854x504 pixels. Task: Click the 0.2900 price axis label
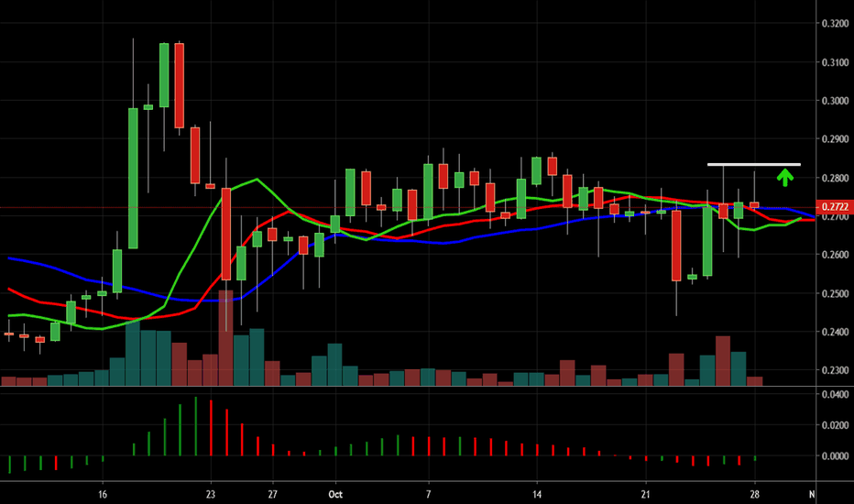[x=835, y=139]
